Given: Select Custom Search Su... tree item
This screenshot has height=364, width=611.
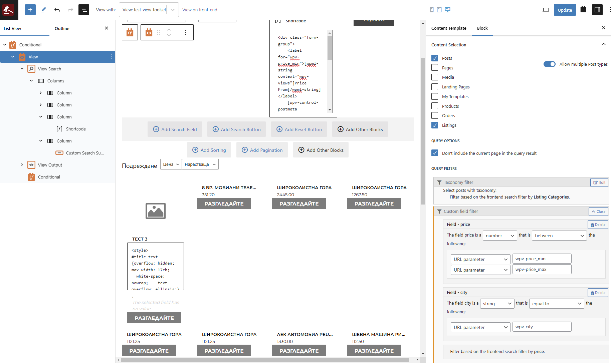Looking at the screenshot, I should 85,153.
